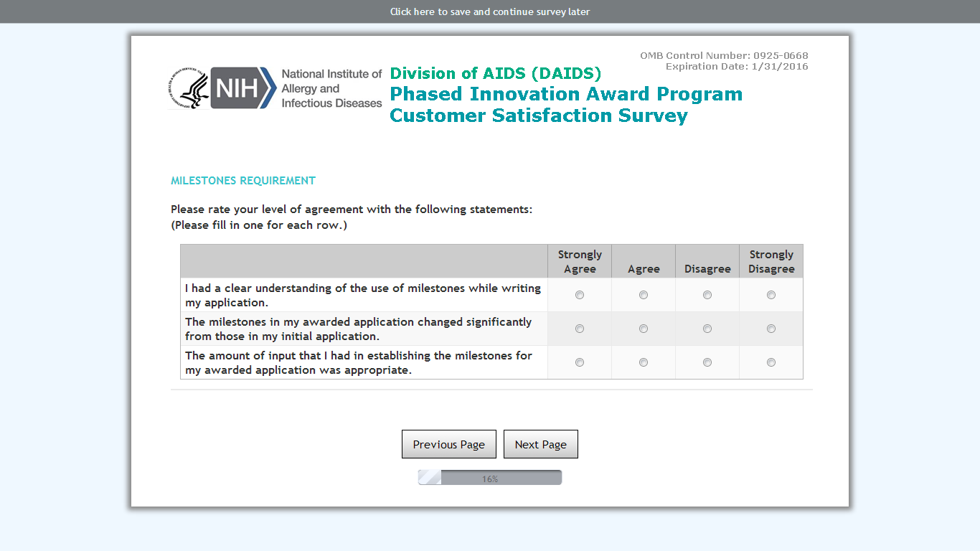Mark Disagree for amount of input appropriate
The image size is (980, 551).
pos(707,362)
